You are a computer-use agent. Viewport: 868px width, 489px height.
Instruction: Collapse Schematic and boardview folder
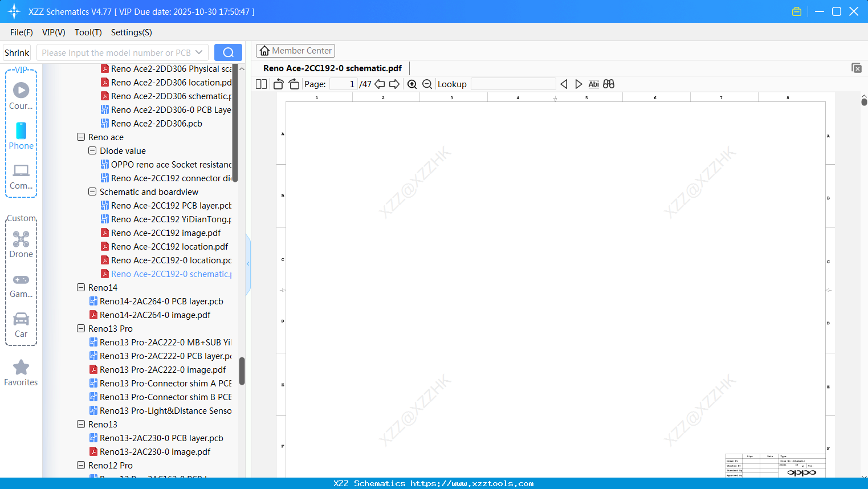coord(92,192)
